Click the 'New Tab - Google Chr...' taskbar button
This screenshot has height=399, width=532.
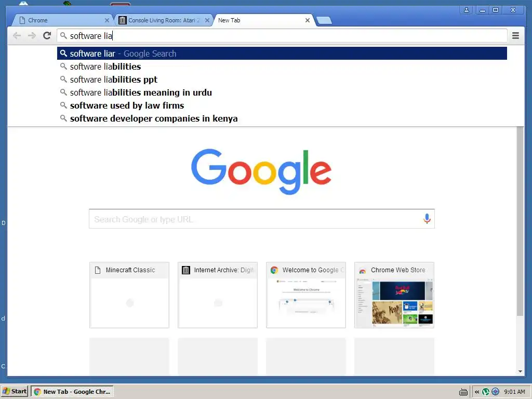click(72, 391)
